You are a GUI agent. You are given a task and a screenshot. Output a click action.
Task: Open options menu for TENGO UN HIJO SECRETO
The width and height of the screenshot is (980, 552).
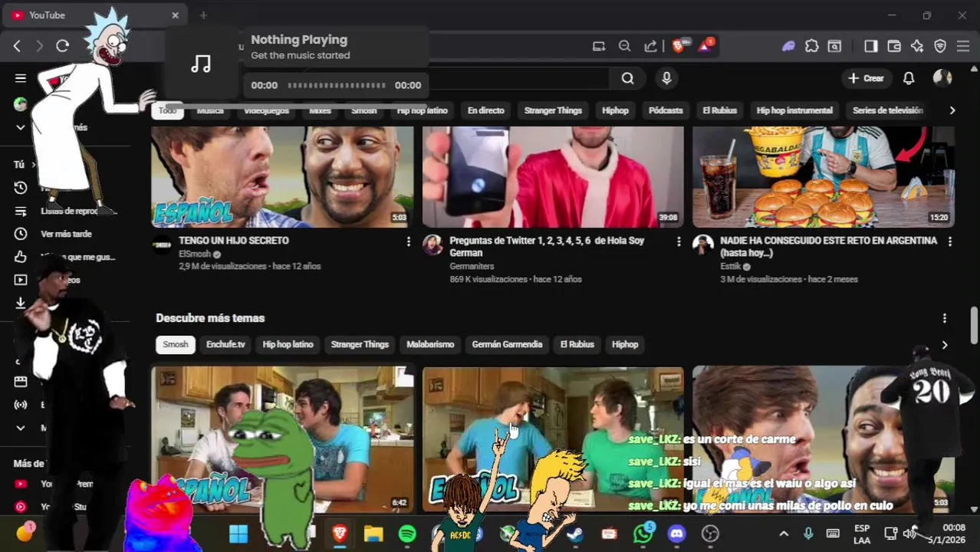(x=408, y=241)
